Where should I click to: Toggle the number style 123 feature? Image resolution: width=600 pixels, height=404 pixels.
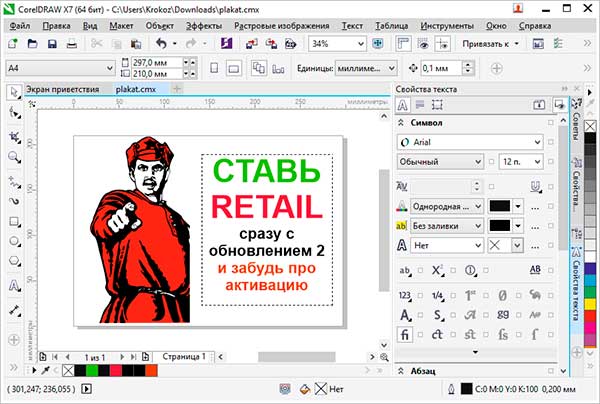[404, 295]
